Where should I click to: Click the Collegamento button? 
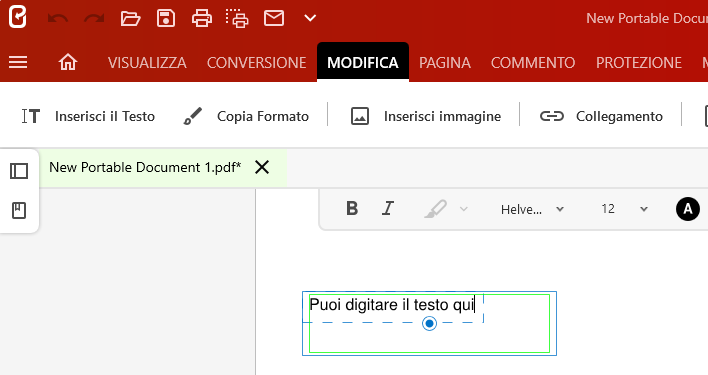pos(601,116)
